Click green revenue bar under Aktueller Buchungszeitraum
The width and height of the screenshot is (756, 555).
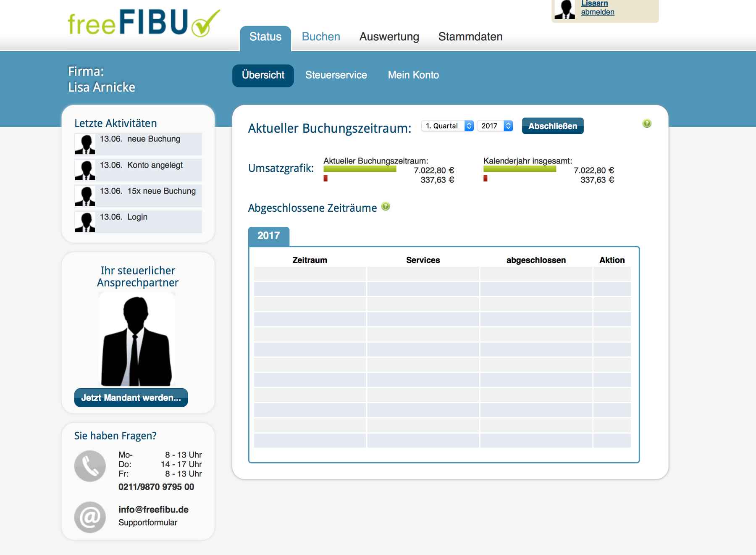[x=360, y=169]
